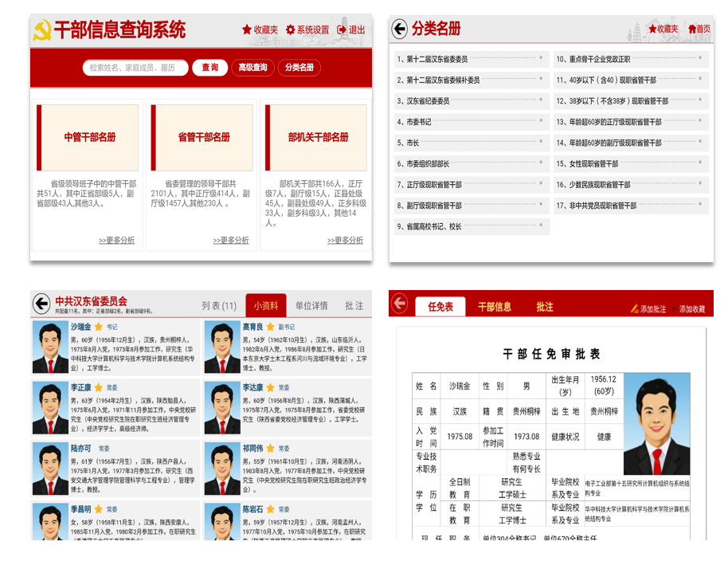Click the 检索姓名 search input field
The image size is (728, 561).
point(135,68)
